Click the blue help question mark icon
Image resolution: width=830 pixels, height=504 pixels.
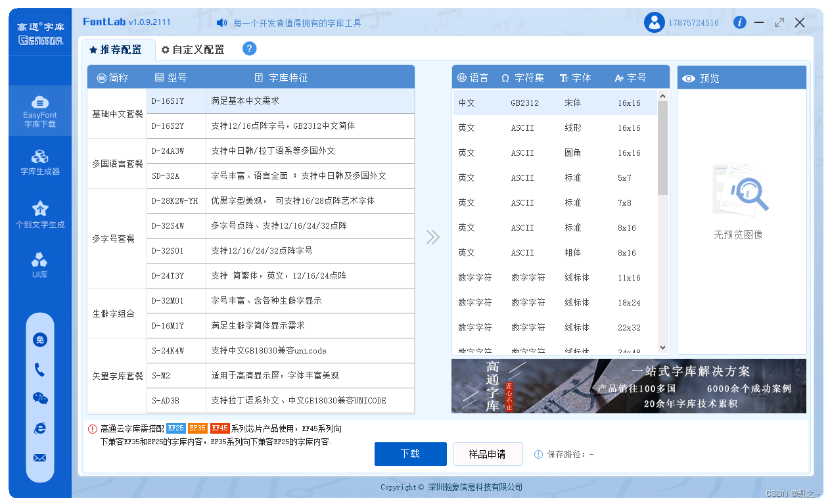tap(249, 49)
